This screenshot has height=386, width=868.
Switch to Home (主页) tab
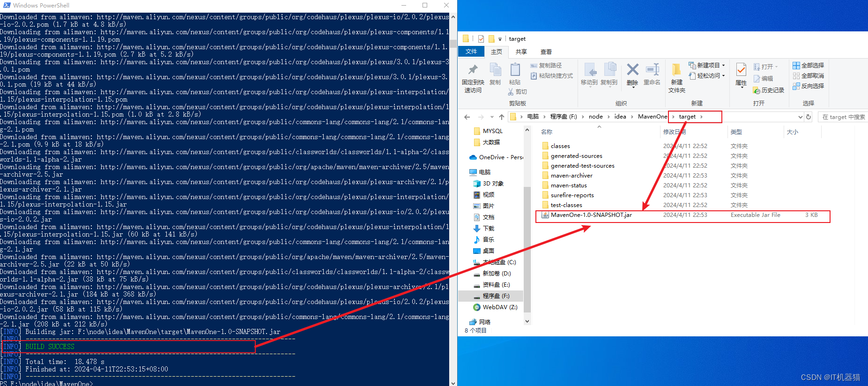click(497, 52)
